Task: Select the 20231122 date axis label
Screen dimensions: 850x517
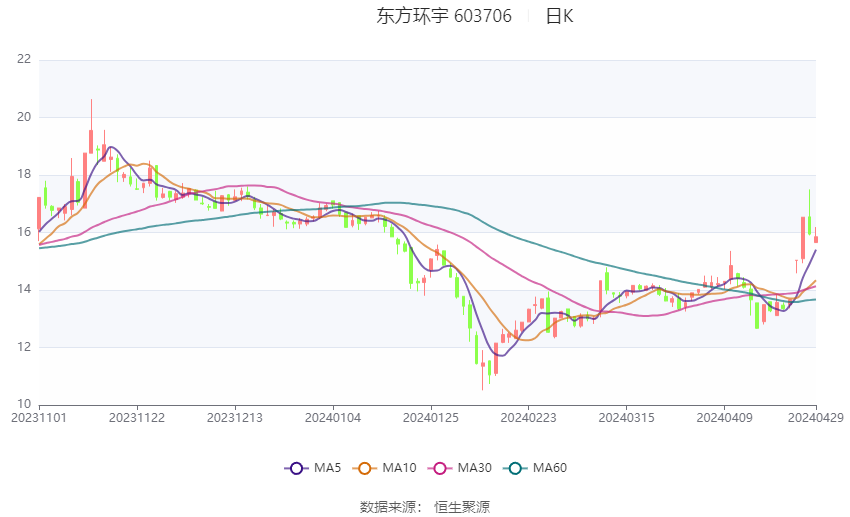Action: pos(137,418)
